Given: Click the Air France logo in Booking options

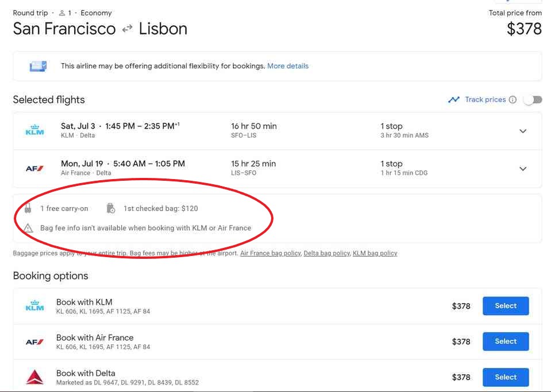Looking at the screenshot, I should click(34, 341).
